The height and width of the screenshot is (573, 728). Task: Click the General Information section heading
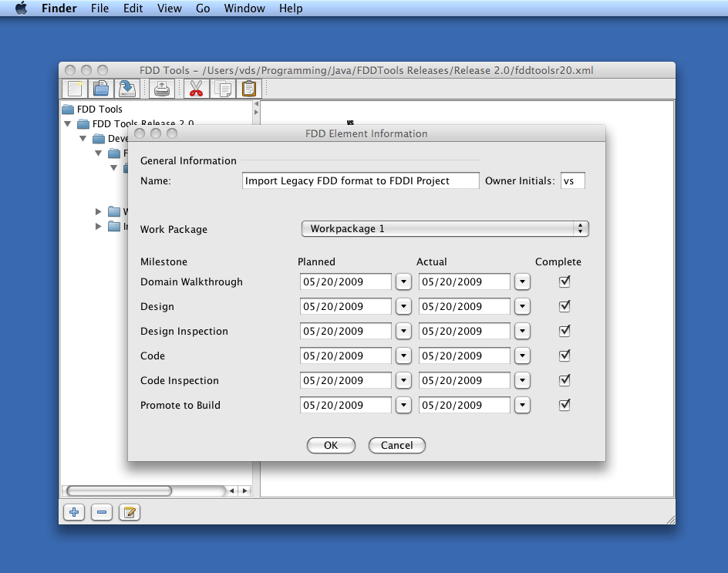[188, 160]
